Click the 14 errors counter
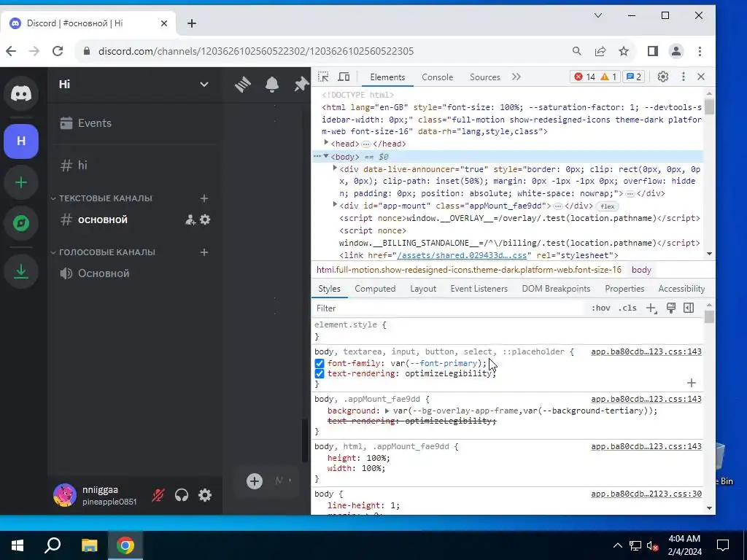Image resolution: width=747 pixels, height=560 pixels. 584,77
